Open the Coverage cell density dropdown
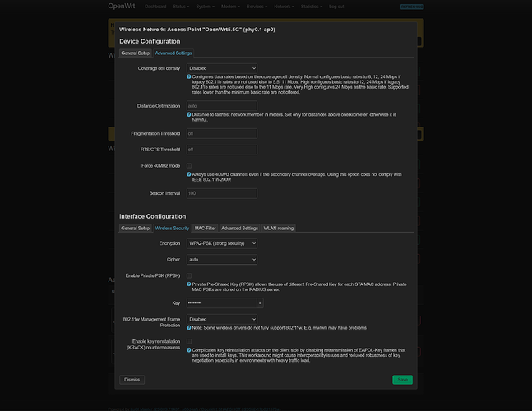The width and height of the screenshot is (532, 411). tap(222, 68)
